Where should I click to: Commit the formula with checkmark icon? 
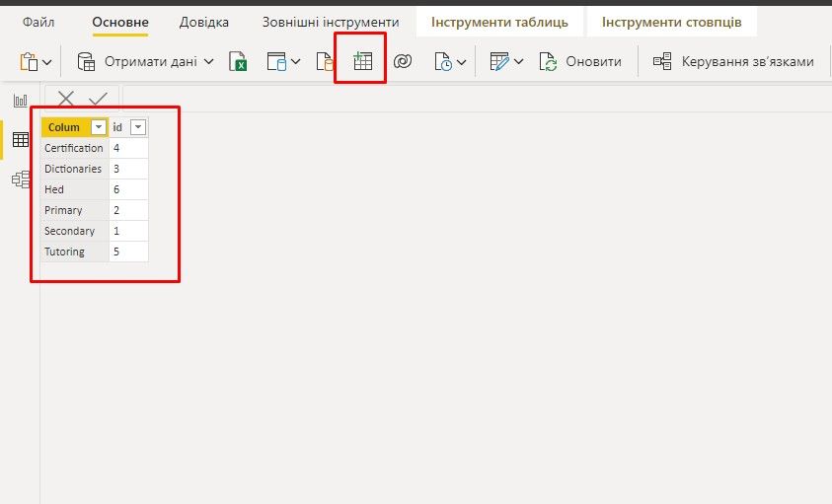pos(98,99)
